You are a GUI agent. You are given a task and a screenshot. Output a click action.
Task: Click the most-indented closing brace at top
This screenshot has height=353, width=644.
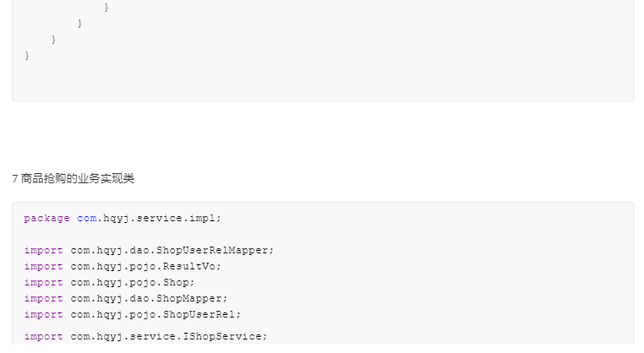(106, 8)
